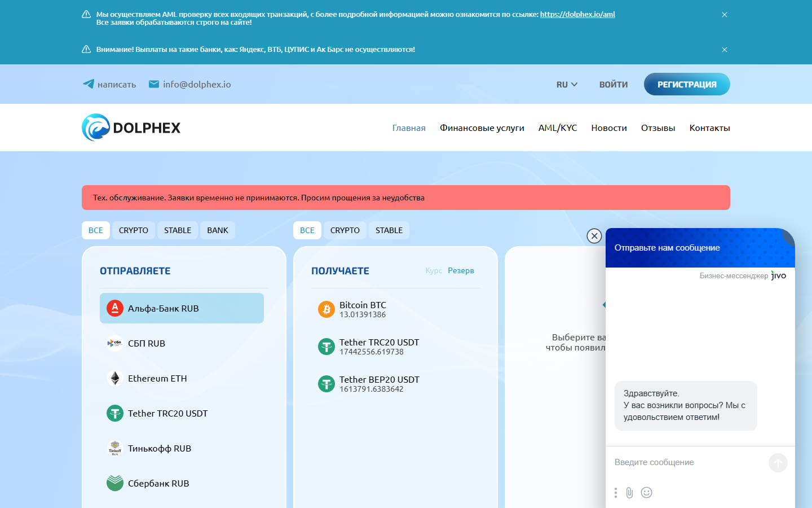
Task: Choose Ethereum ETH to send
Action: (182, 378)
